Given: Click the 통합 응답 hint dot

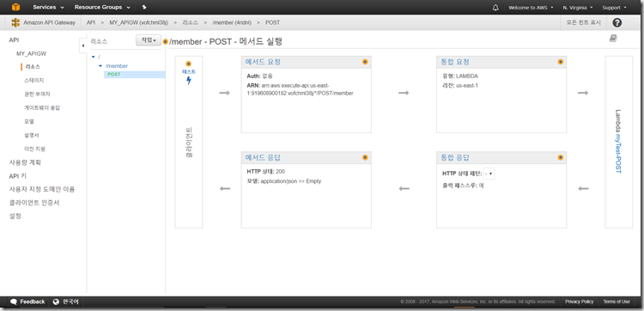Looking at the screenshot, I should 561,157.
